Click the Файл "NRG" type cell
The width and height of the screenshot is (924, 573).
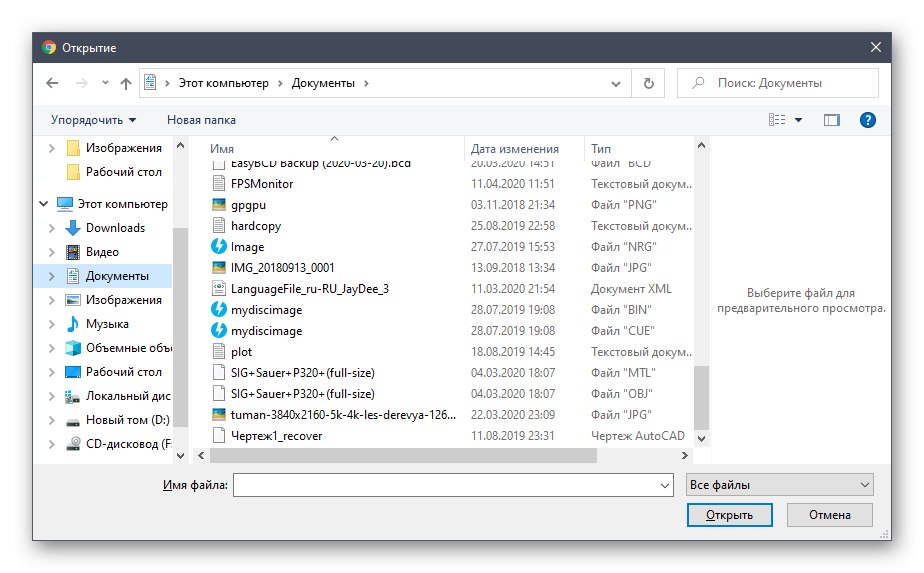pos(623,246)
